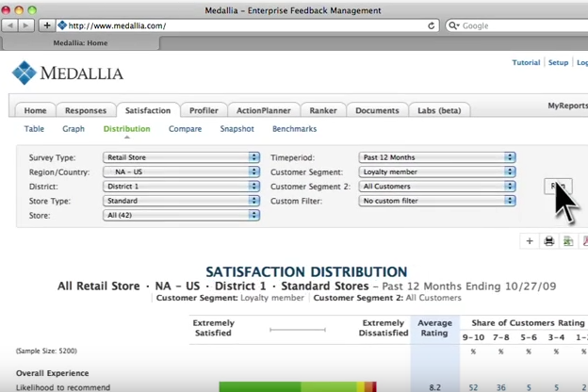
Task: Click the site favicon in address bar
Action: click(x=63, y=25)
